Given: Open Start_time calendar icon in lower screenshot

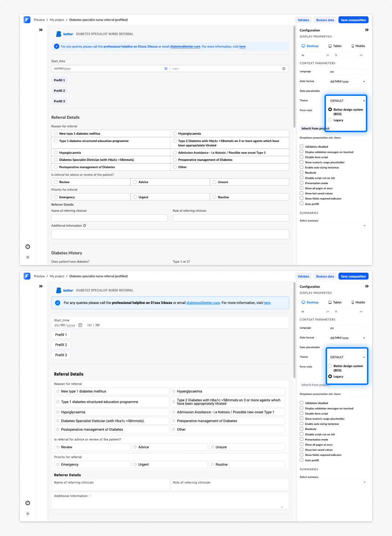Looking at the screenshot, I should click(80, 325).
